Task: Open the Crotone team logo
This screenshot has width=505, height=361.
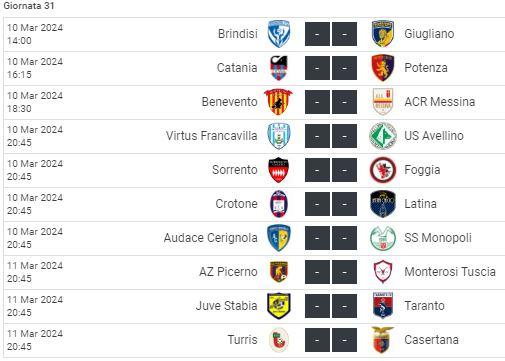Action: [279, 204]
